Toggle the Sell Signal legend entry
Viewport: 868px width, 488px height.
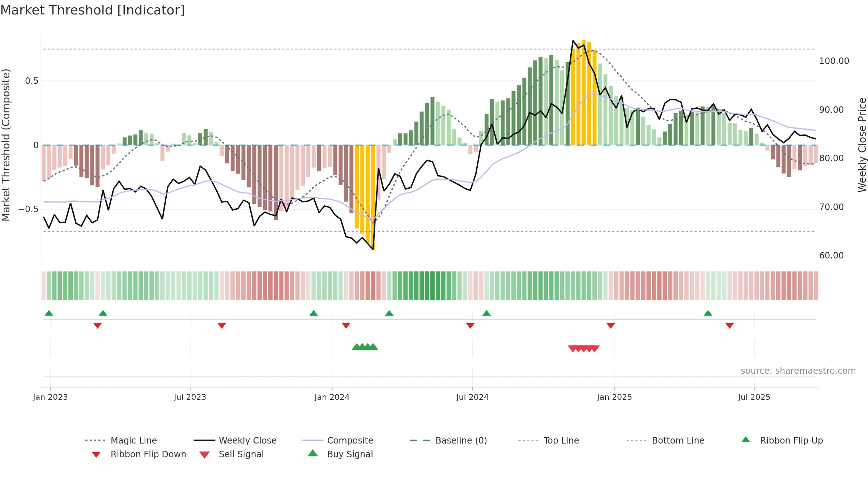point(231,454)
